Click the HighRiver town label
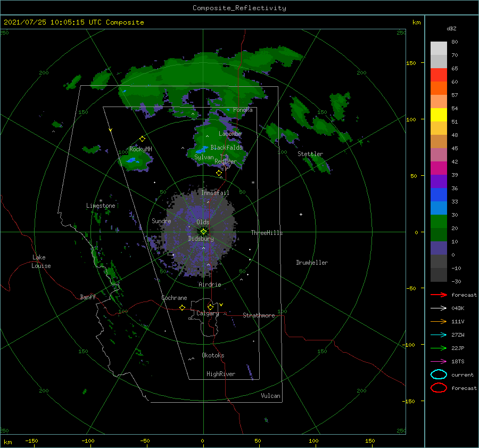This screenshot has width=479, height=448. [x=221, y=374]
